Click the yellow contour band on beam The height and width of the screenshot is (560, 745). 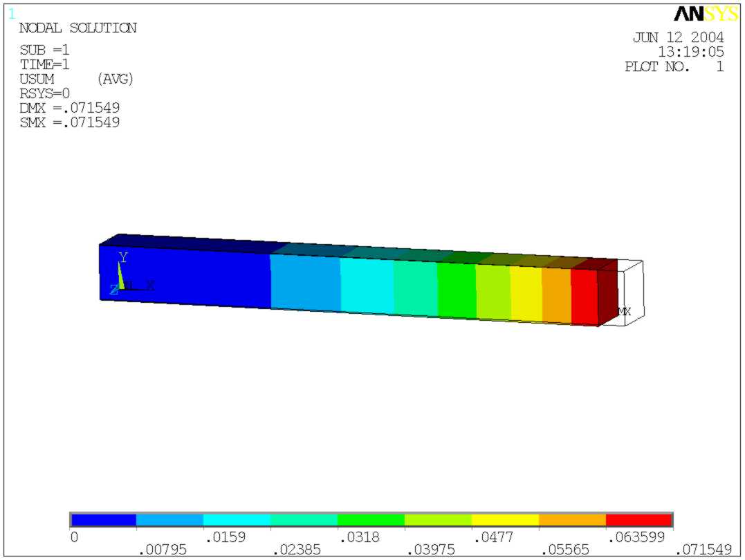526,295
